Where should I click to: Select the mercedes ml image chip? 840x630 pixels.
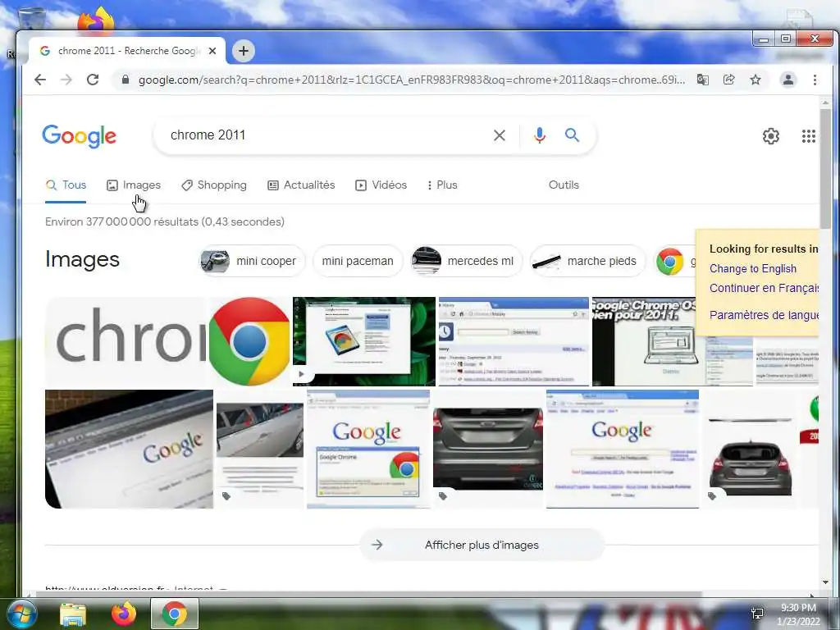[466, 261]
